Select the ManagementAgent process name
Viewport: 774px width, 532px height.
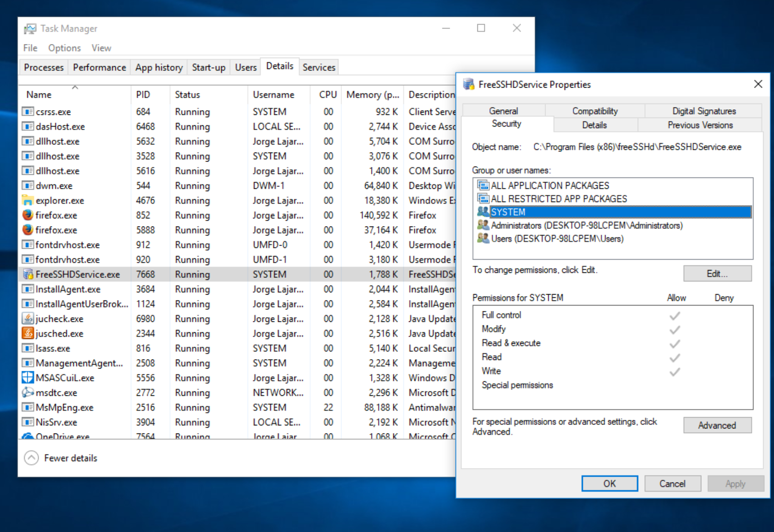(x=79, y=363)
